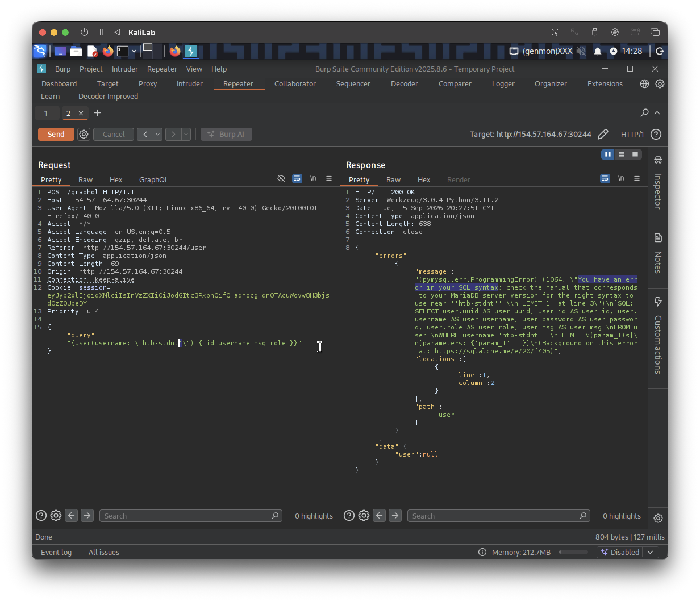
Task: Add a new Repeater tab
Action: pyautogui.click(x=97, y=113)
